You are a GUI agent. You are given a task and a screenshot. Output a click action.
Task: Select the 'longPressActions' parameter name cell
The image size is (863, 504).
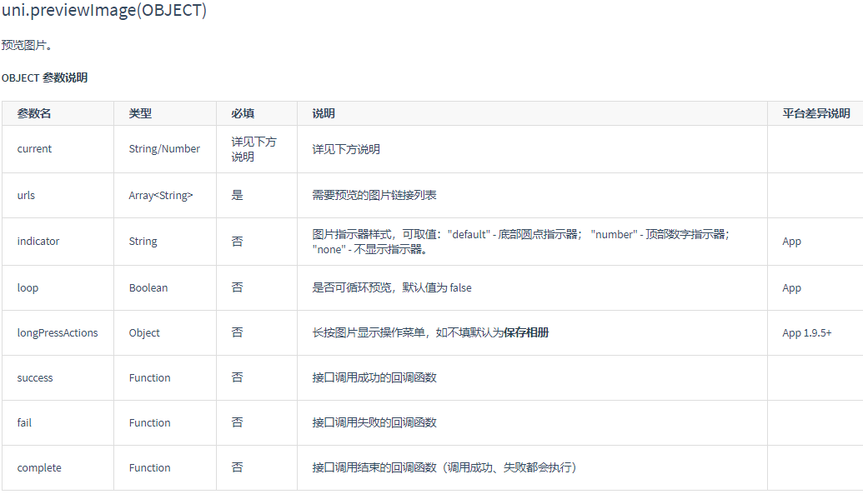(58, 332)
